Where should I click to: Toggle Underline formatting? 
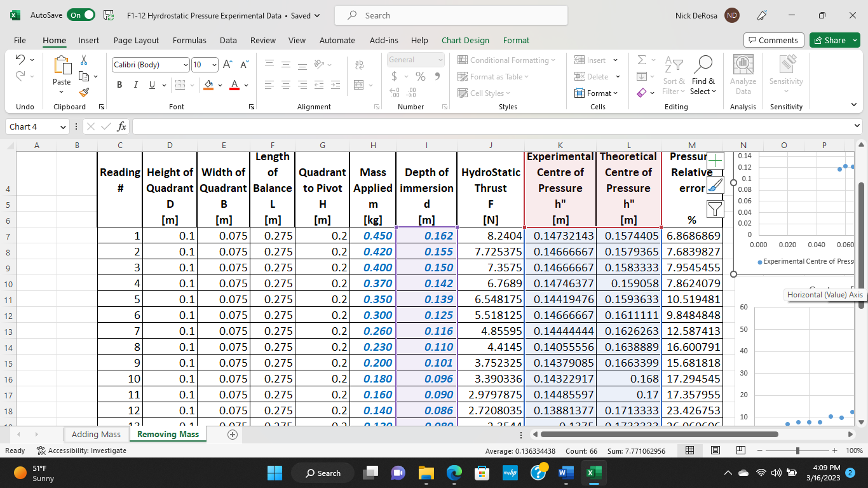pyautogui.click(x=152, y=85)
